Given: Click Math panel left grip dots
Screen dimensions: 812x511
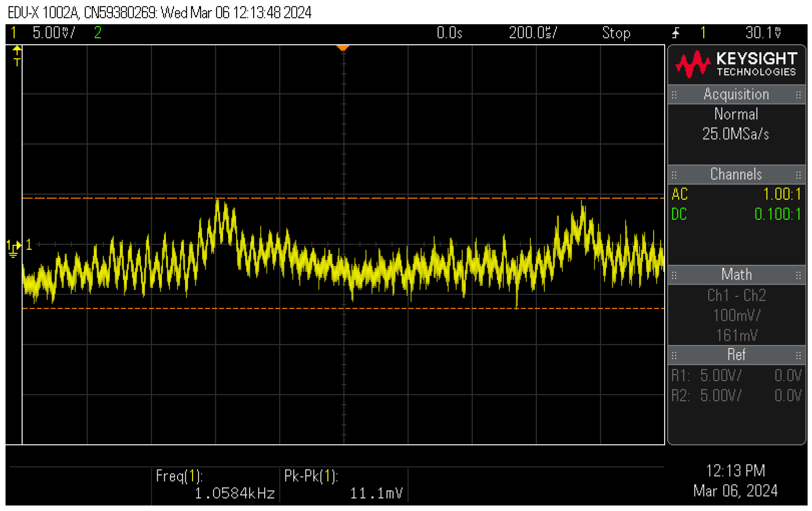Looking at the screenshot, I should 674,276.
